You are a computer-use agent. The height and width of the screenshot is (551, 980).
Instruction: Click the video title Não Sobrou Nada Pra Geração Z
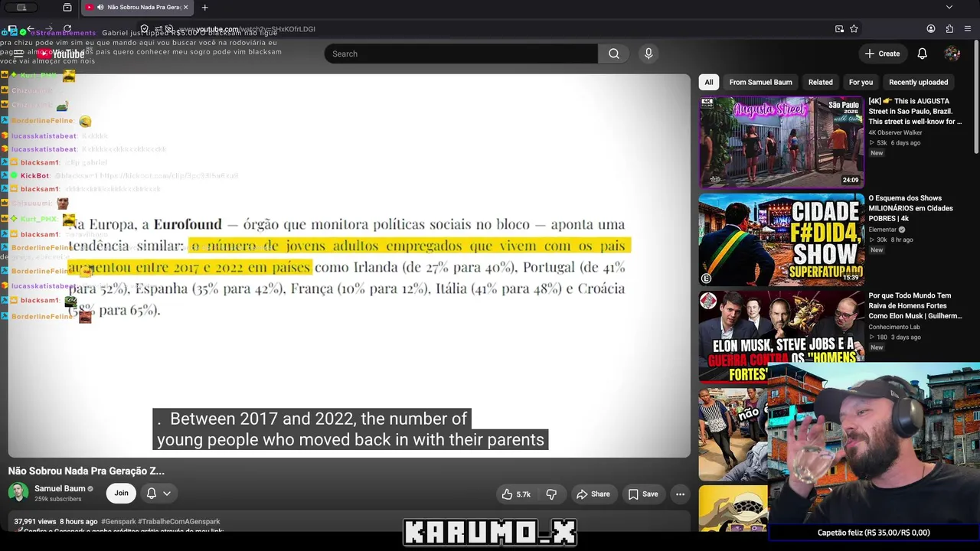pyautogui.click(x=87, y=471)
